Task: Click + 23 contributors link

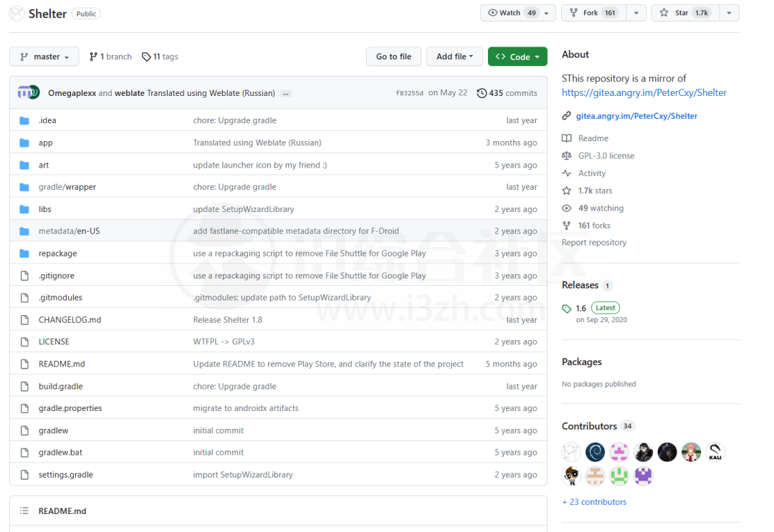Action: (x=594, y=502)
